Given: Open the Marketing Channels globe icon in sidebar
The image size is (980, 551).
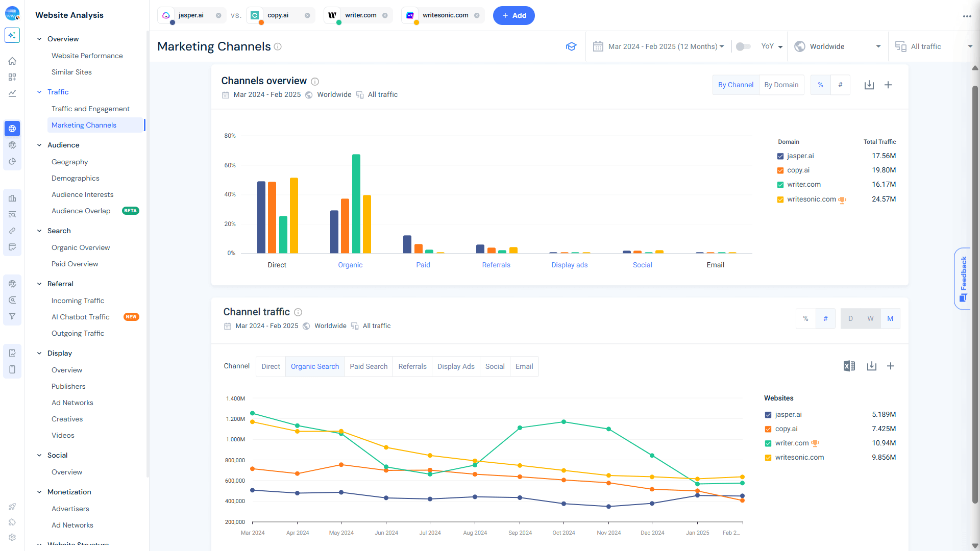Looking at the screenshot, I should point(12,128).
